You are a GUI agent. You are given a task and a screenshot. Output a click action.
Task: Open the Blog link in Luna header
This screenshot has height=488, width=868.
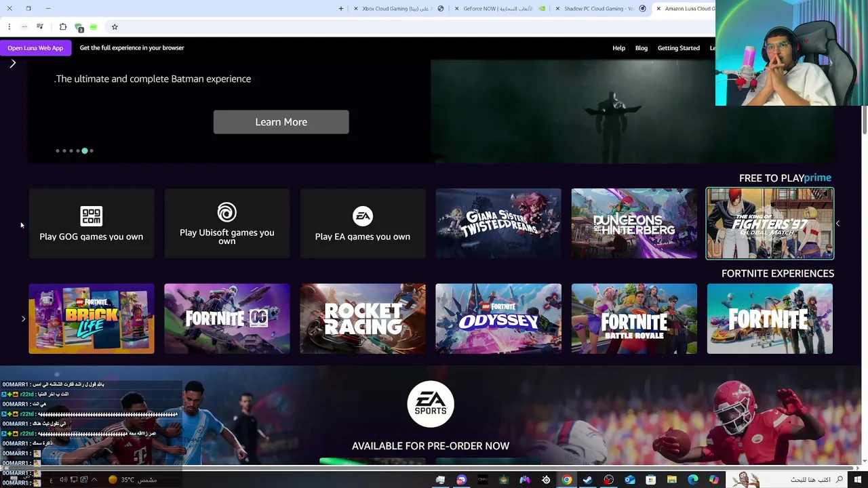[642, 48]
